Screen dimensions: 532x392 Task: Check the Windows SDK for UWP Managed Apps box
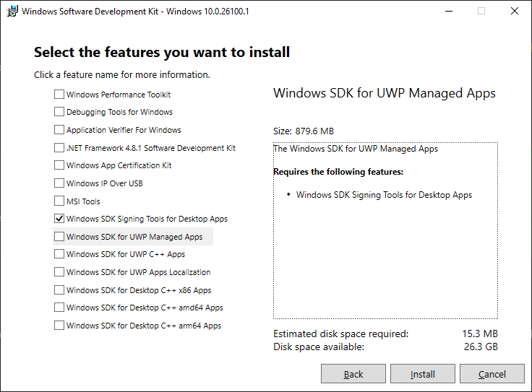tap(59, 237)
